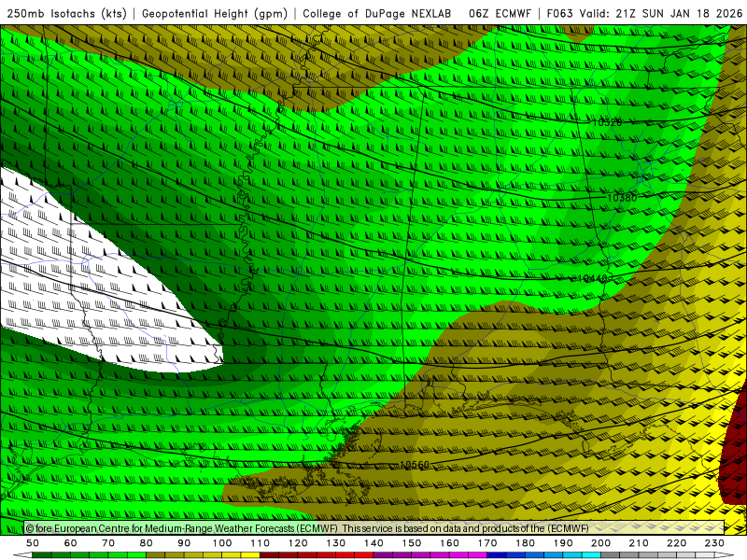Click the 150 kts legend value
747x560 pixels.
tap(412, 543)
